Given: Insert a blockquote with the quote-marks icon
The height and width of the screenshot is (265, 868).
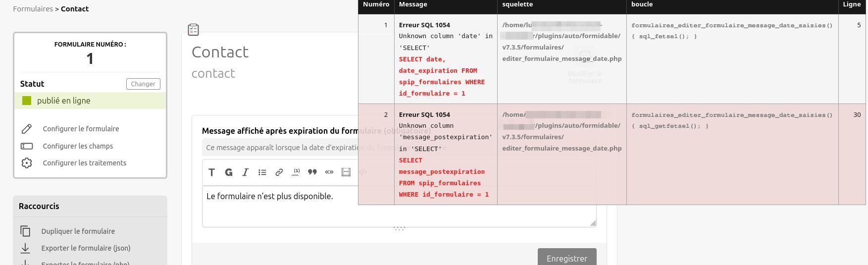Looking at the screenshot, I should tap(312, 172).
